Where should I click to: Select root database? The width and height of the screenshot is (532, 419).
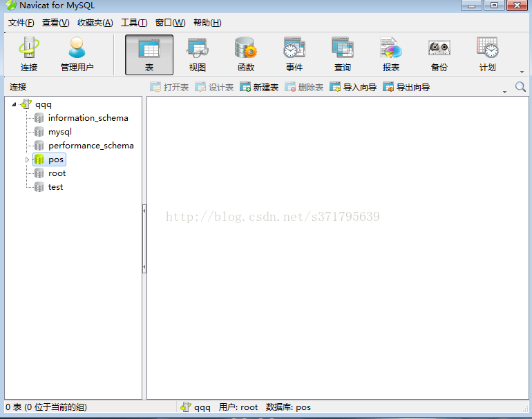pos(57,173)
